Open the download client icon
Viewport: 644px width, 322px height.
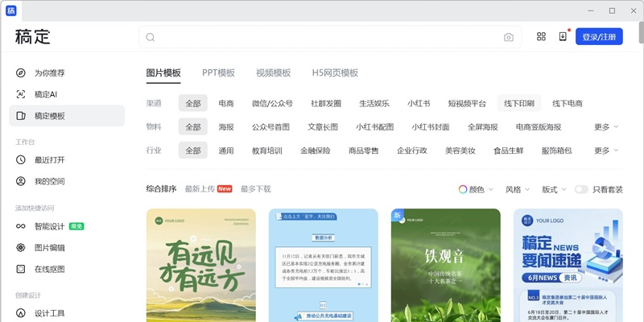point(563,36)
